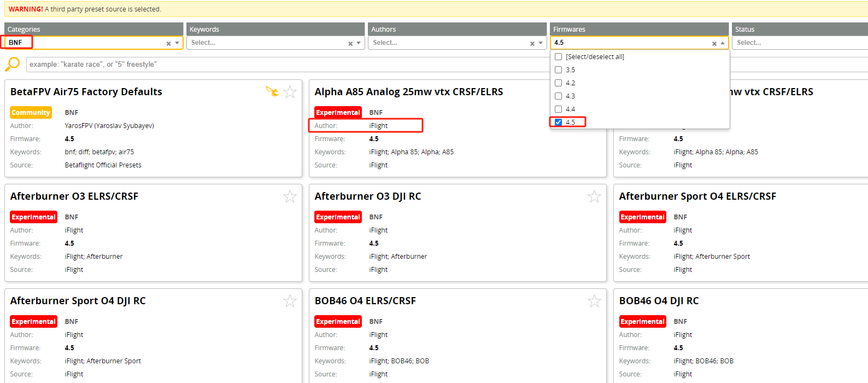Check the 4.2 firmware option

click(559, 83)
